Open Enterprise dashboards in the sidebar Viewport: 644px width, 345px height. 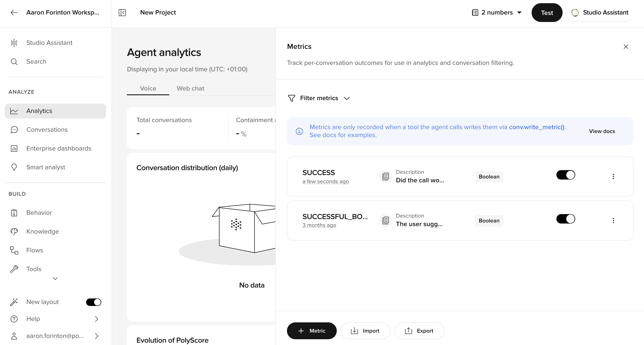point(55,148)
